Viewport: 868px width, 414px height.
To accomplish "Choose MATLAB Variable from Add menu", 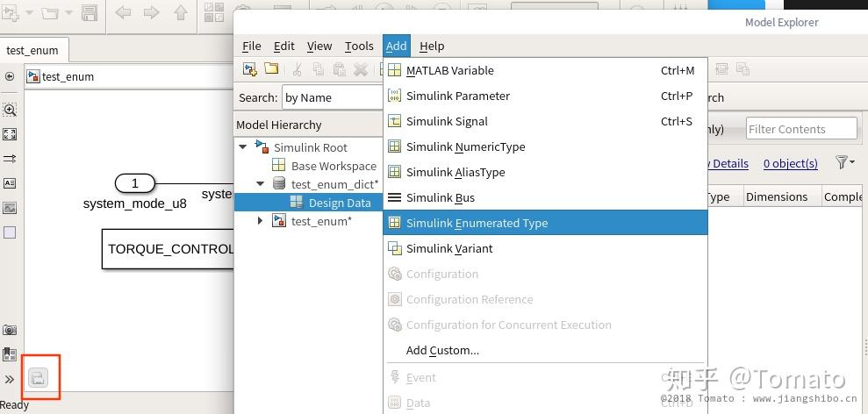I will (545, 70).
